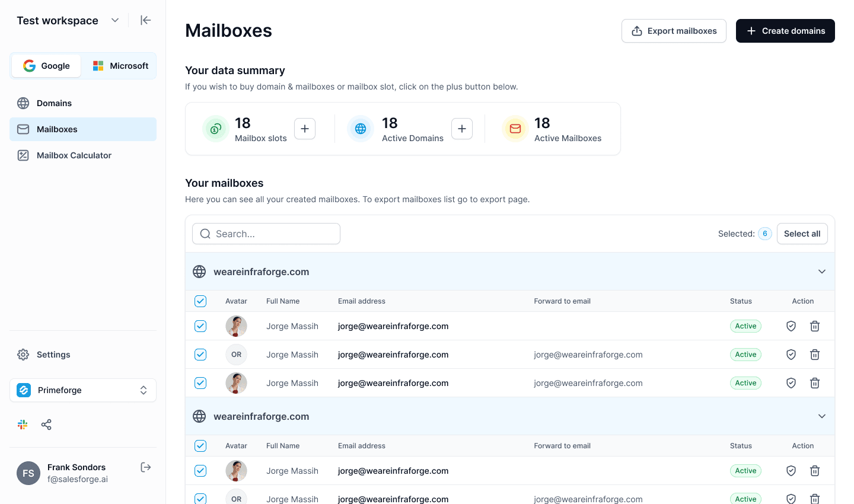This screenshot has height=504, width=854.
Task: Add active domains with the plus button
Action: coord(462,129)
